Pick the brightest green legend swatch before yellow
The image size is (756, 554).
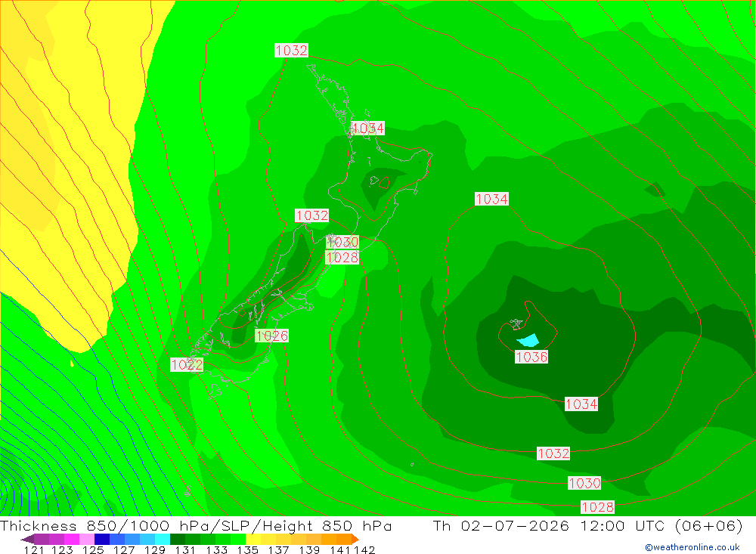[x=238, y=539]
